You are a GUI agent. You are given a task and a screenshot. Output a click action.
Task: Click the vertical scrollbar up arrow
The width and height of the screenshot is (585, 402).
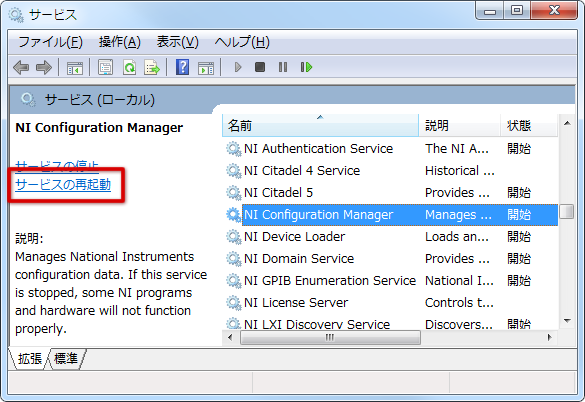point(567,123)
